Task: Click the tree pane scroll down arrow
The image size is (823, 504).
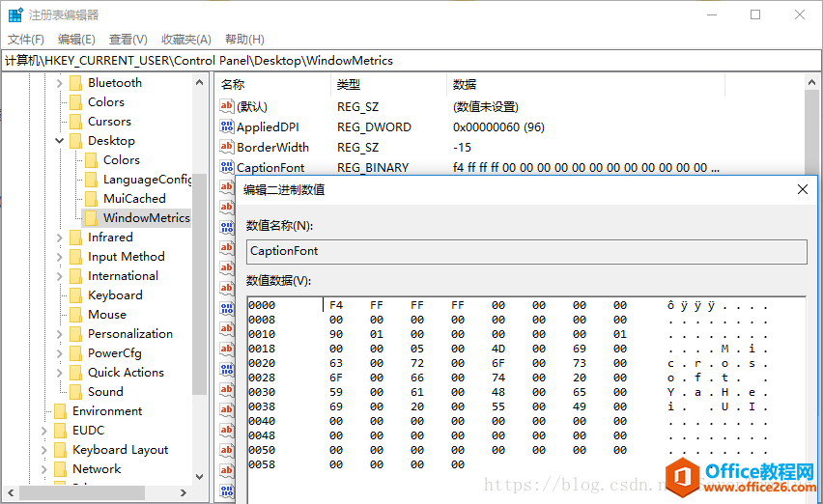Action: [x=199, y=477]
